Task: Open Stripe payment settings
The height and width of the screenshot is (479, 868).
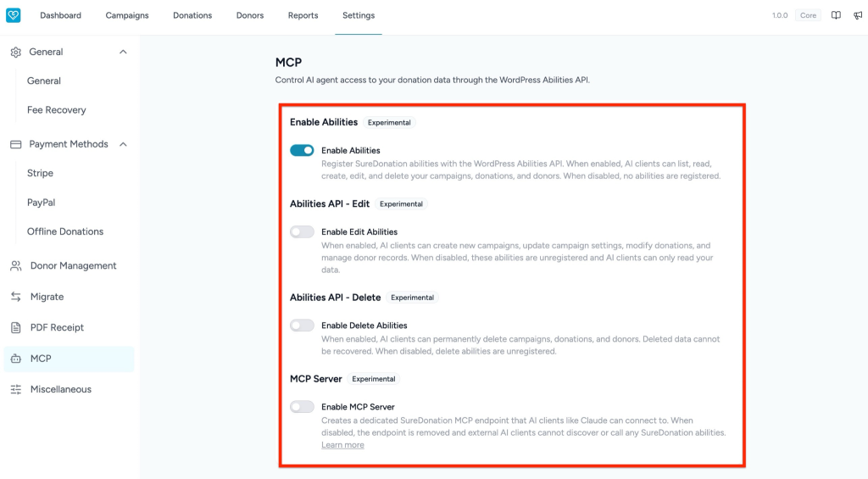Action: click(40, 173)
